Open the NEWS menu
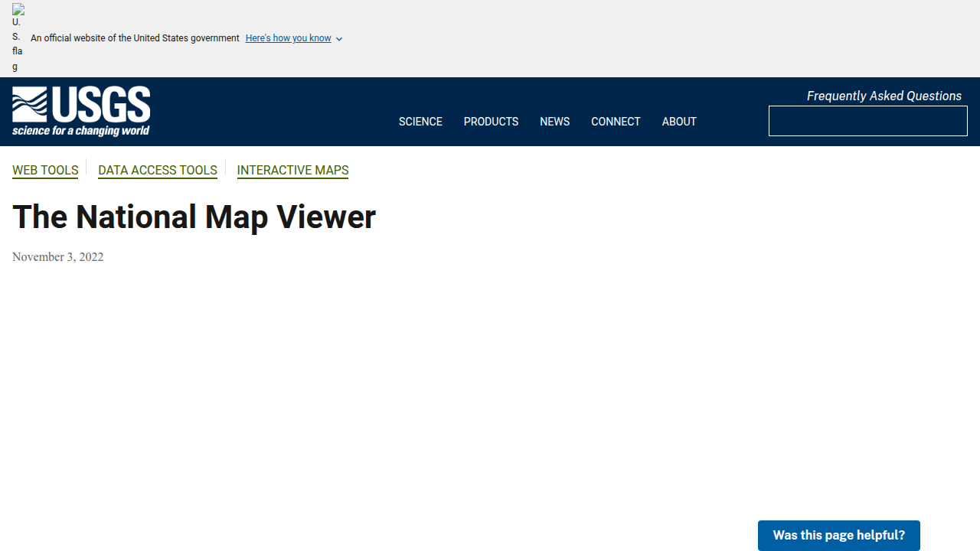Viewport: 980px width, 551px height. pos(554,122)
